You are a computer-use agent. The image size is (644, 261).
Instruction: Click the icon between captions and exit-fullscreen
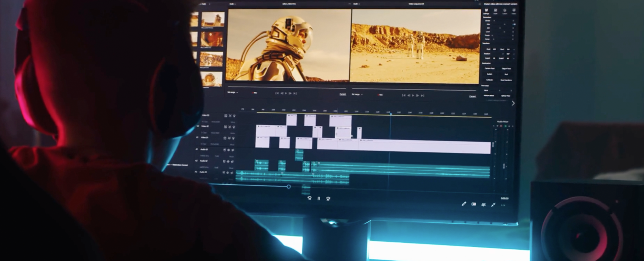(x=483, y=204)
